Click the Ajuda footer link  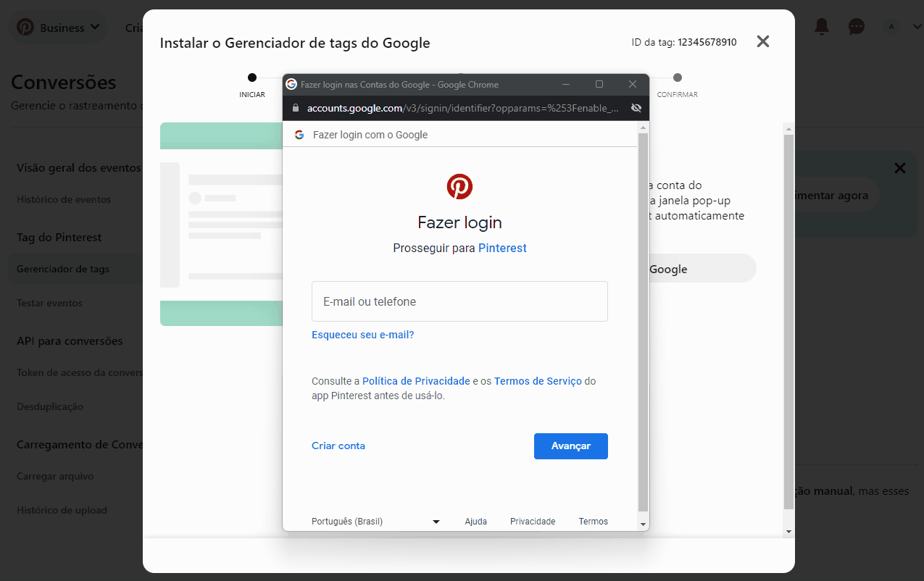click(476, 522)
